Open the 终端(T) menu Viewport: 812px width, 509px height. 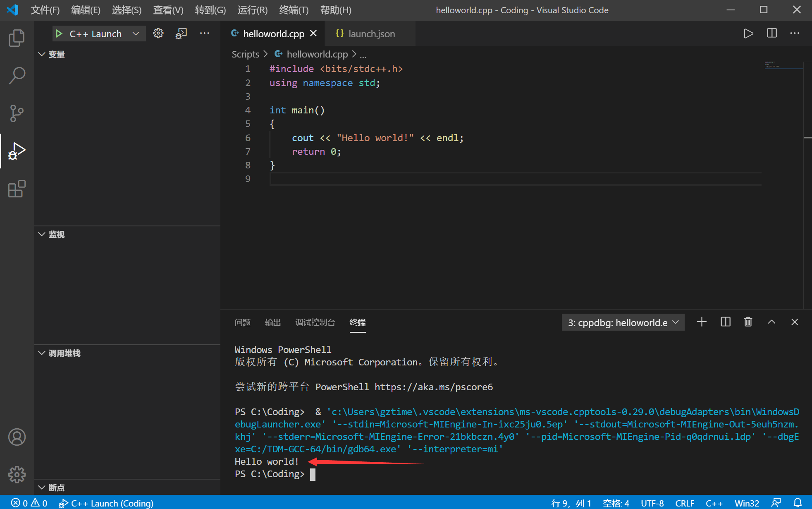294,10
